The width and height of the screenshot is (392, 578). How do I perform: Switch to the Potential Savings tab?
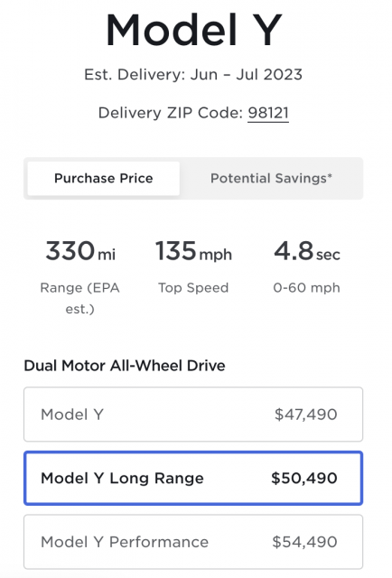click(271, 179)
